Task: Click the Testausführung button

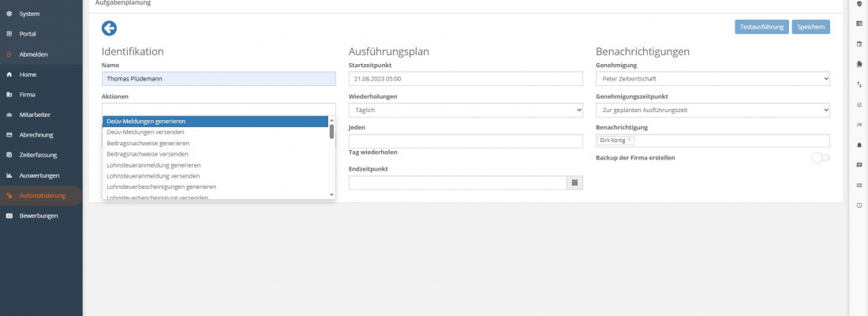Action: (x=761, y=27)
